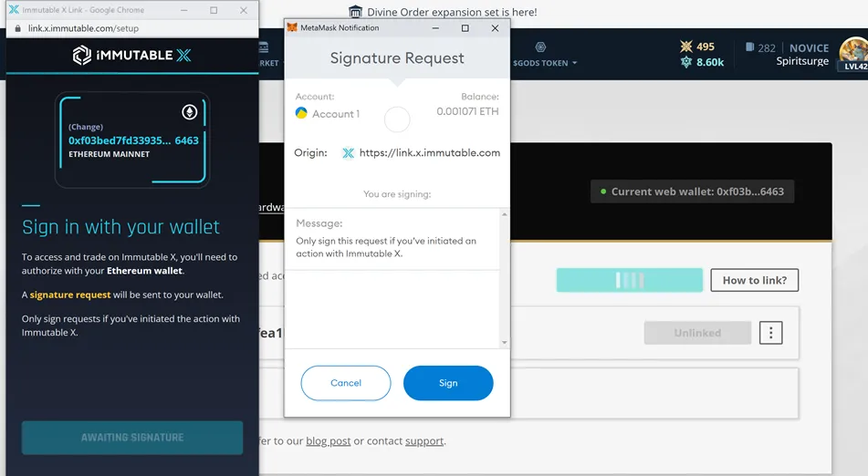Maximize the MetaMask Notification window
Image resolution: width=868 pixels, height=476 pixels.
(465, 27)
